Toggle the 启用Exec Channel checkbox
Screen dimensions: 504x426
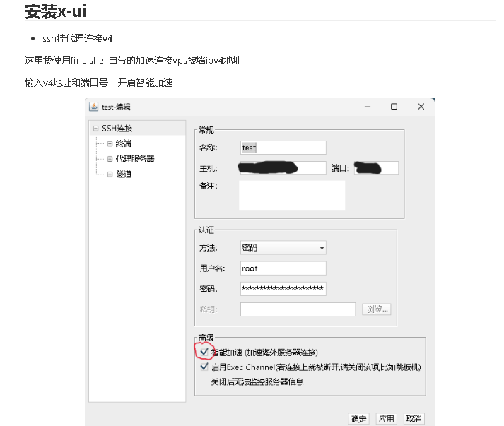[204, 367]
